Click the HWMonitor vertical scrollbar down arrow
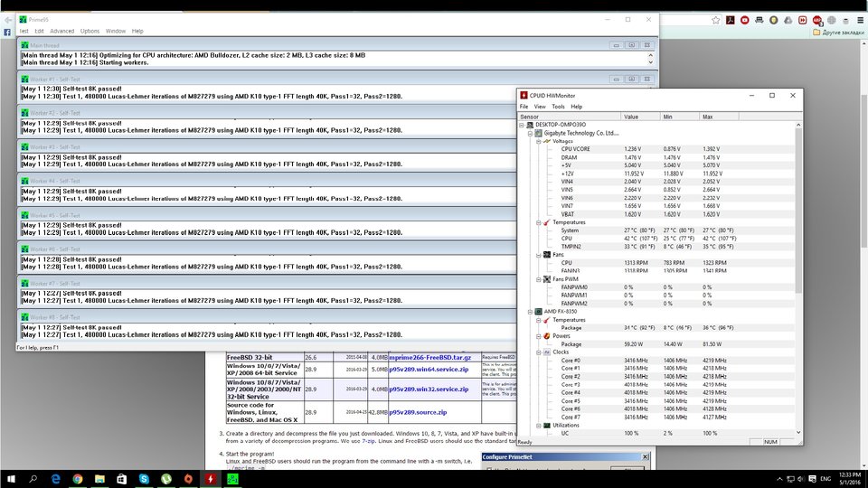 [x=797, y=433]
